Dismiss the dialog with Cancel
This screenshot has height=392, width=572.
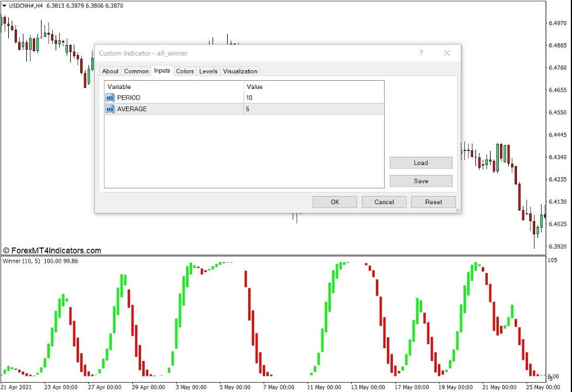tap(384, 202)
